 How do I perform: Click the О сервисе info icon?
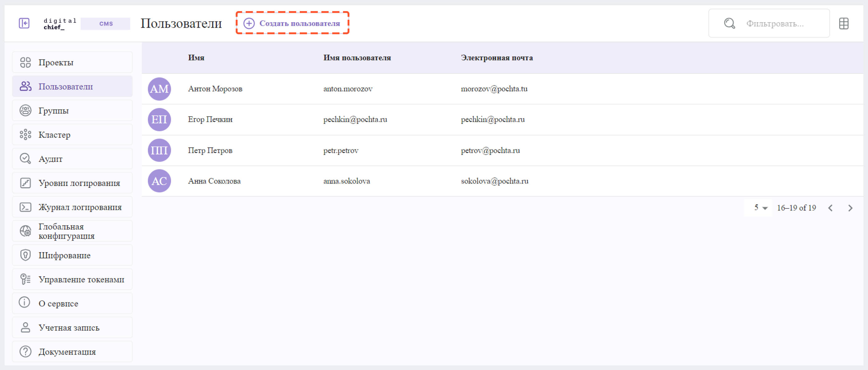click(24, 302)
